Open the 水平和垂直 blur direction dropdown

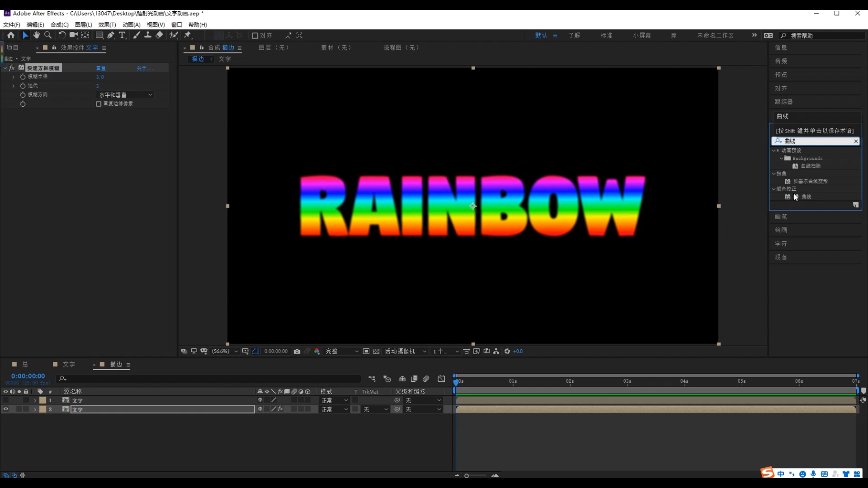point(125,95)
